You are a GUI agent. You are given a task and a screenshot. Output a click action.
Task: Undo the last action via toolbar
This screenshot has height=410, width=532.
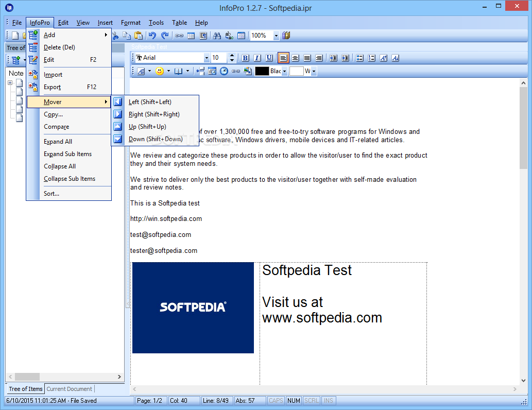pyautogui.click(x=152, y=36)
